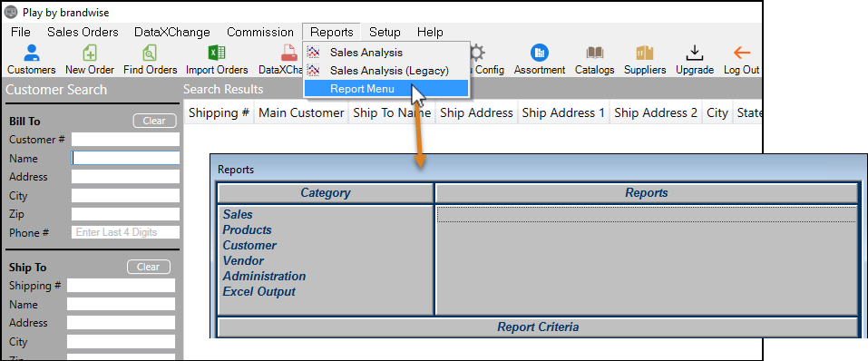The width and height of the screenshot is (868, 361).
Task: Click the Upgrade download icon
Action: [694, 53]
